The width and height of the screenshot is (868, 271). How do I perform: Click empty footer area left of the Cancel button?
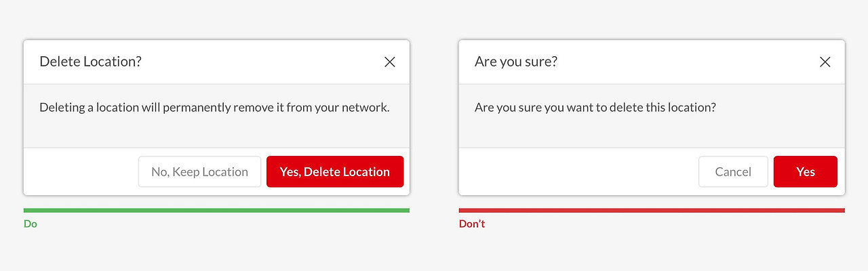576,172
